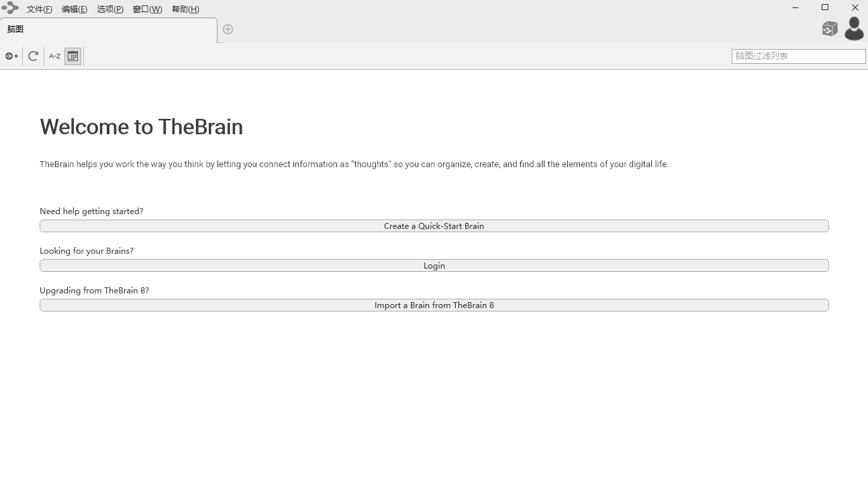
Task: Click the 'Need help getting started?' text
Action: pos(91,211)
